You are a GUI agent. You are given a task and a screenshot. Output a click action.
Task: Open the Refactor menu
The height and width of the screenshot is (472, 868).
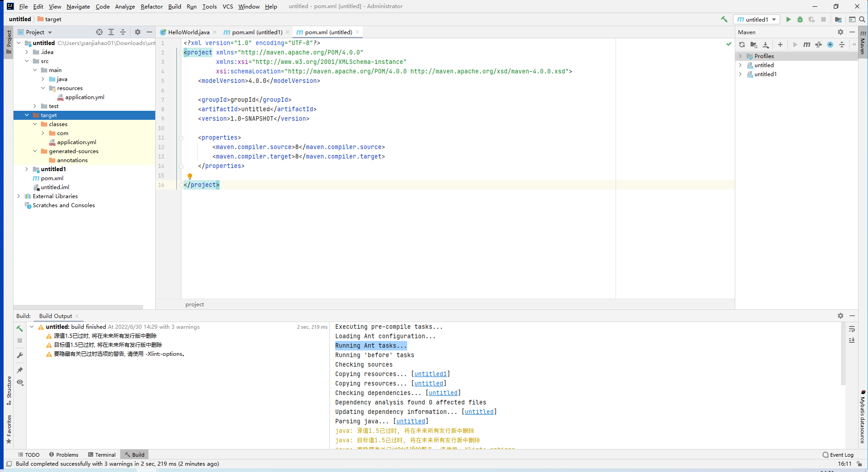click(x=152, y=6)
